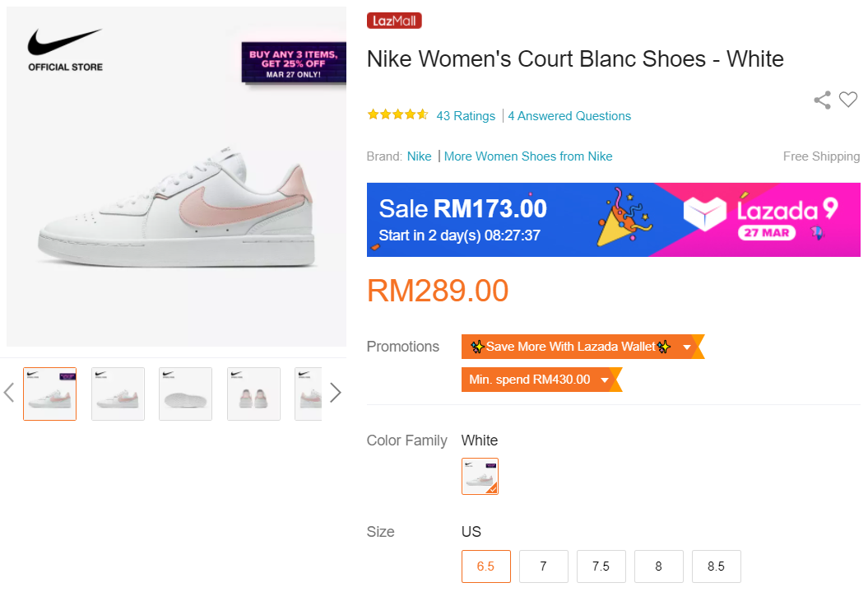Show next thumbnails with right arrow
This screenshot has width=868, height=592.
pyautogui.click(x=335, y=393)
